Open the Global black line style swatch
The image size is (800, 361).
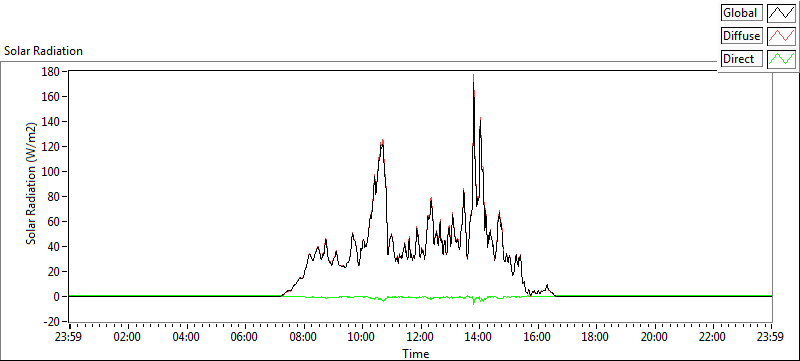coord(781,13)
